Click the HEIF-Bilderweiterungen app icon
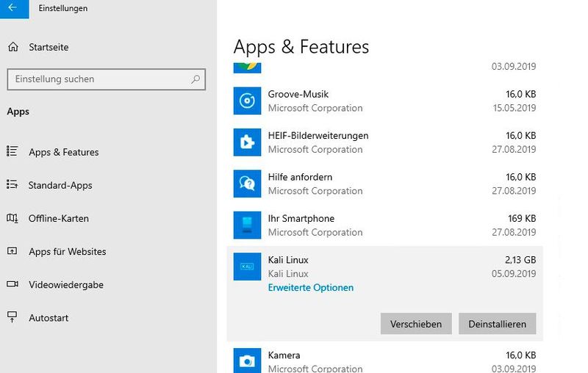This screenshot has height=373, width=588. pyautogui.click(x=247, y=142)
